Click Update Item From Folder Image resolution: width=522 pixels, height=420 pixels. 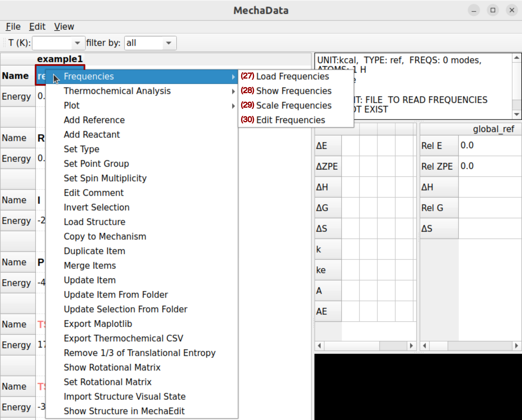pyautogui.click(x=142, y=294)
